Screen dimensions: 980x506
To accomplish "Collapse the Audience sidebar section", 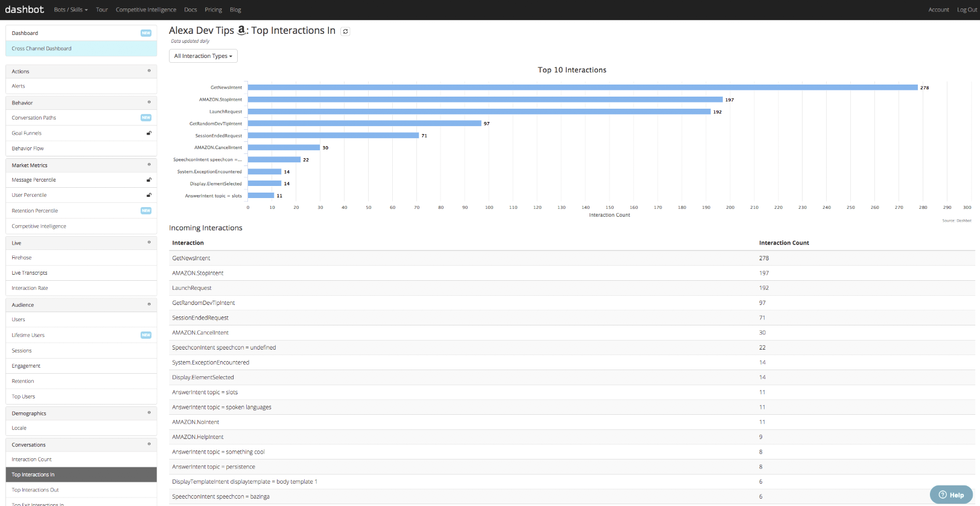I will pos(149,304).
